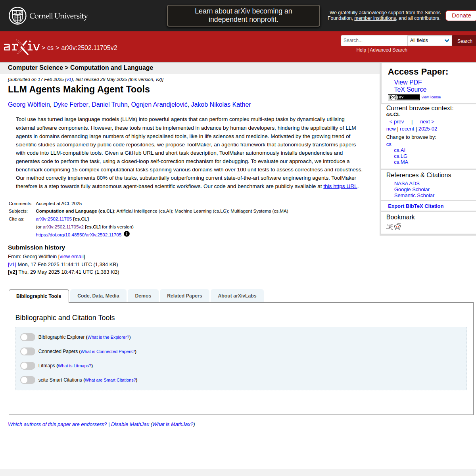Enable the Bibliographic Explorer toggle

[x=28, y=337]
